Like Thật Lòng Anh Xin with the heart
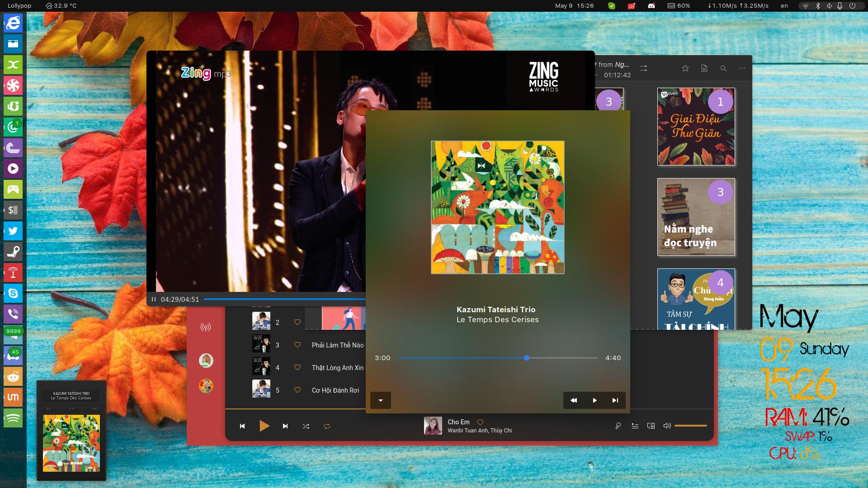Viewport: 868px width, 488px height. [x=297, y=367]
